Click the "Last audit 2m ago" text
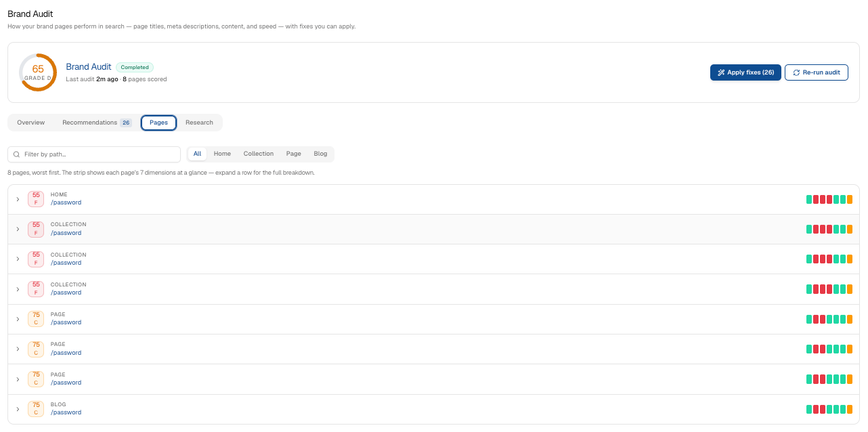Screen dimensions: 868x432 click(x=91, y=79)
